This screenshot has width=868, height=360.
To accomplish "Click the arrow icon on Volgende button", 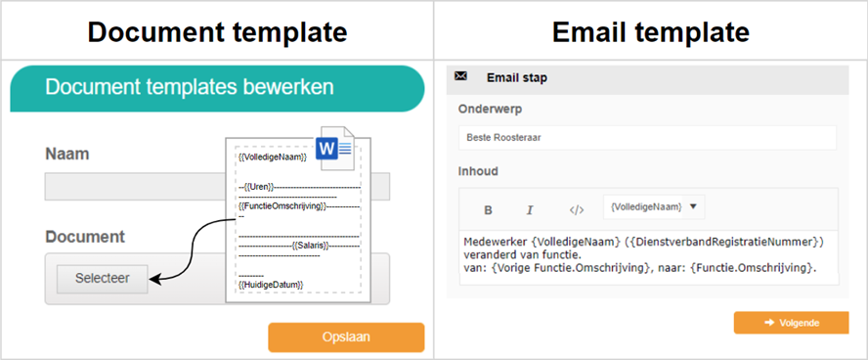I will pyautogui.click(x=768, y=323).
